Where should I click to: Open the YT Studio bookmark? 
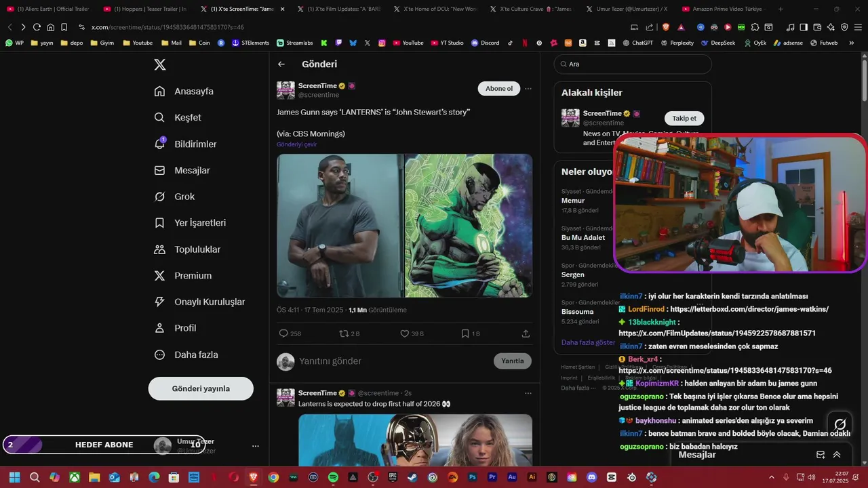(x=448, y=43)
